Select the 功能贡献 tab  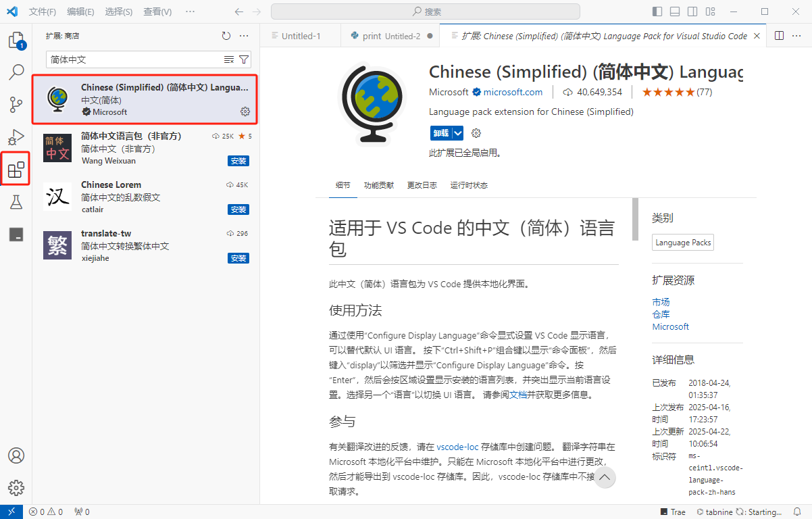[378, 185]
